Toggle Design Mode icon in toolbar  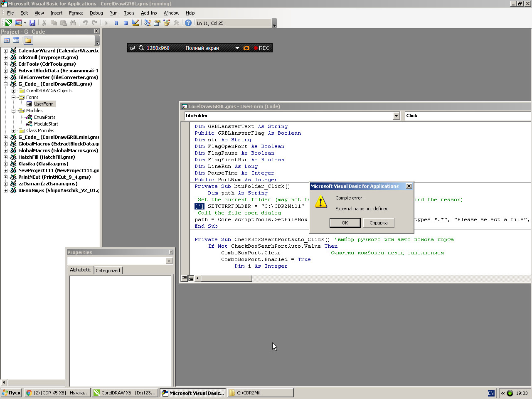click(135, 23)
